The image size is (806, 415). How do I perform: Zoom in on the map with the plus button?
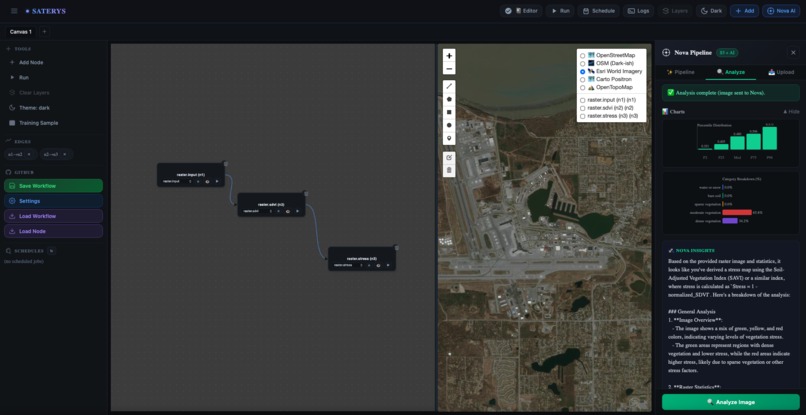[x=449, y=56]
